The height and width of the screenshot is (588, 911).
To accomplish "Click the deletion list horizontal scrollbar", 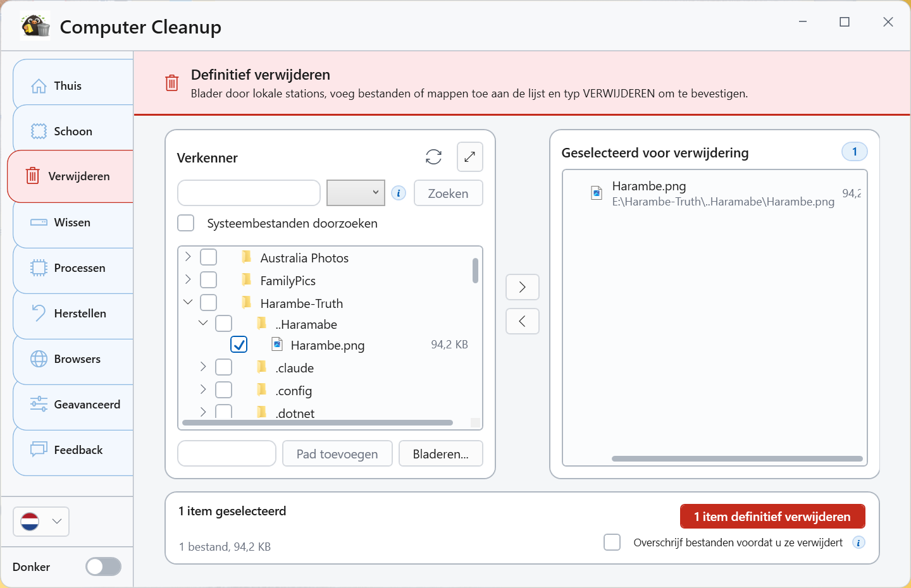I will [x=737, y=458].
